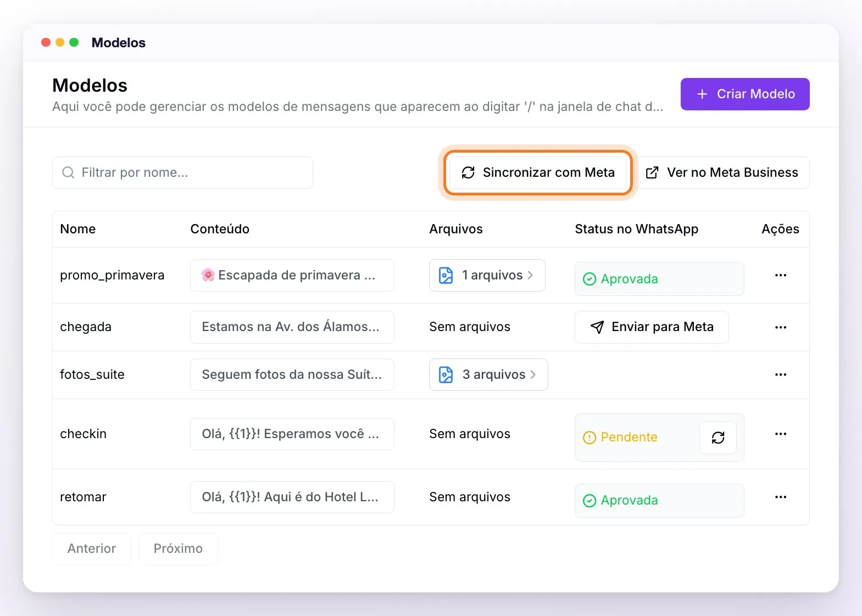862x616 pixels.
Task: Click the approved check icon for retomar
Action: tap(590, 501)
